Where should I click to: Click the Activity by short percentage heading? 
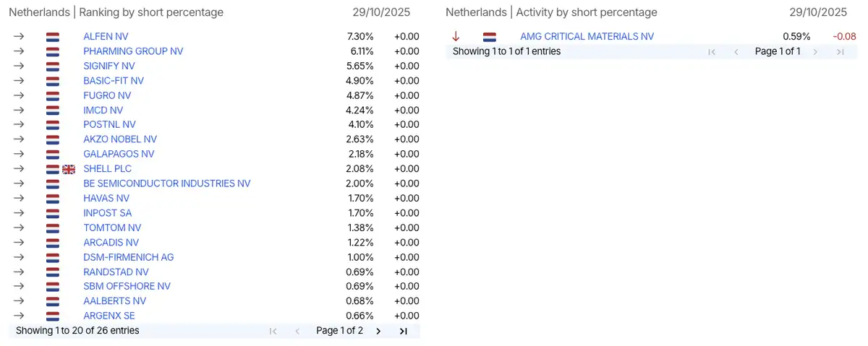587,12
